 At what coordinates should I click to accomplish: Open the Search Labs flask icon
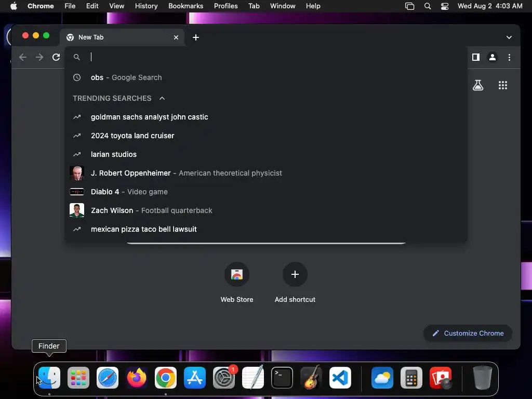(x=478, y=85)
